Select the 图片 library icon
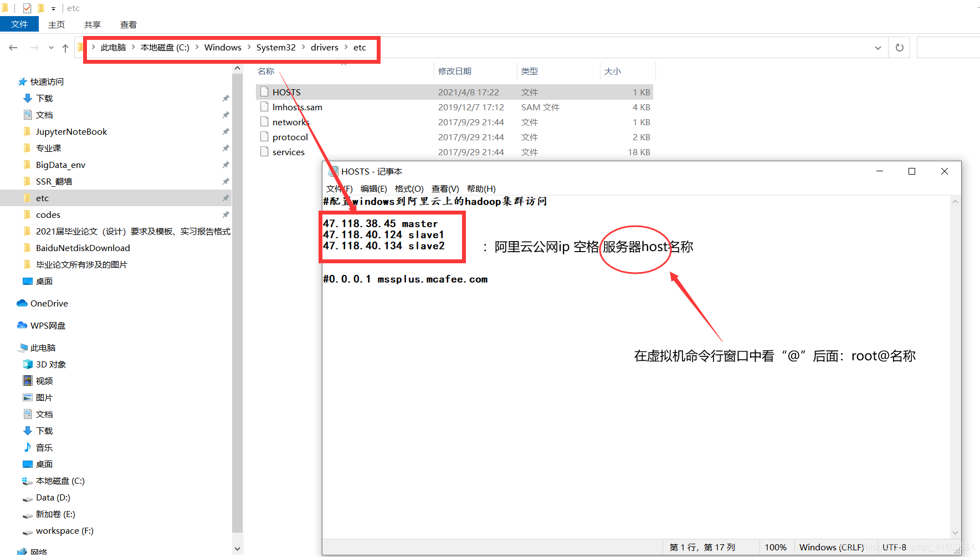This screenshot has height=557, width=980. pyautogui.click(x=28, y=397)
